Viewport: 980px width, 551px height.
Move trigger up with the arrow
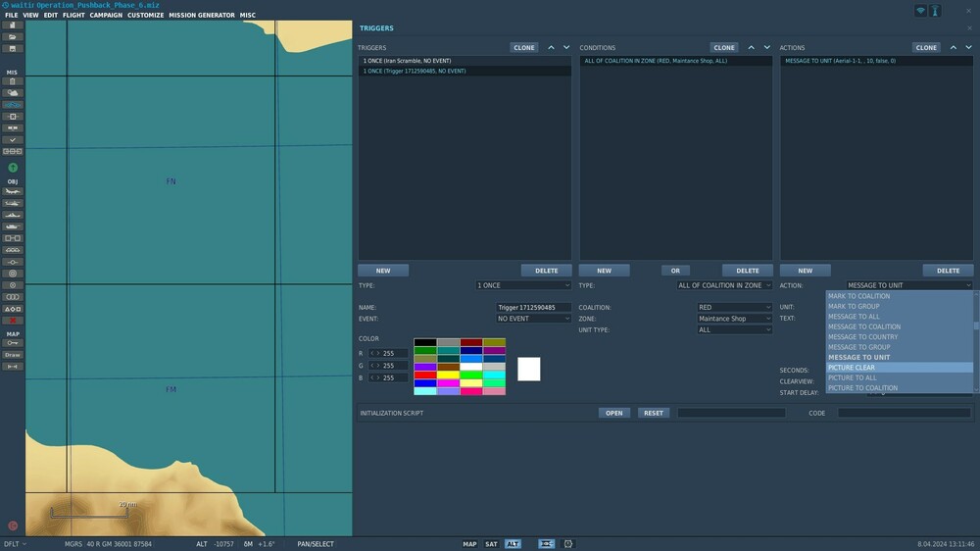pos(551,47)
